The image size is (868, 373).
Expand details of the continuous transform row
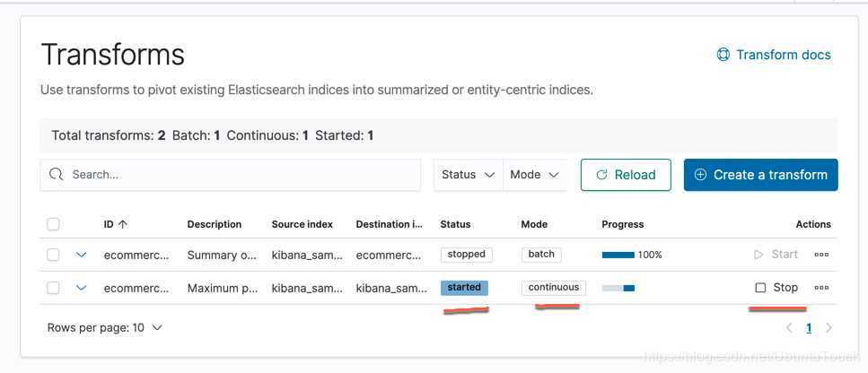pyautogui.click(x=82, y=288)
